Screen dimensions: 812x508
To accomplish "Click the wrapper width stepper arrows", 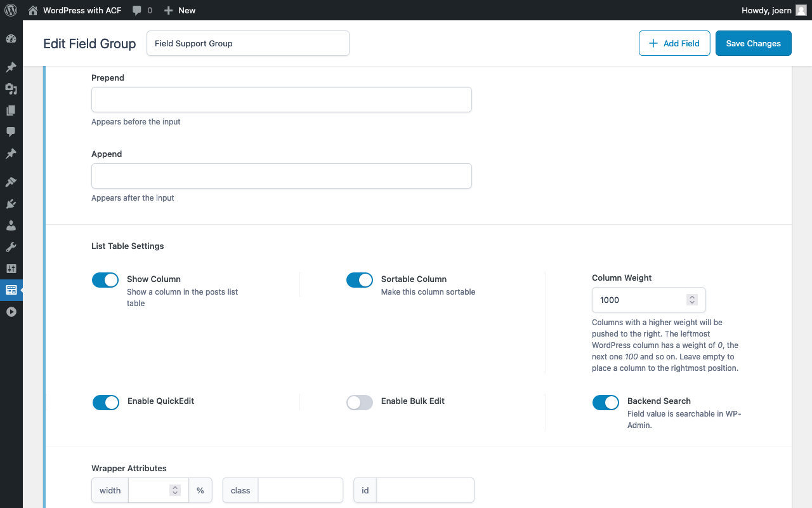I will coord(175,490).
